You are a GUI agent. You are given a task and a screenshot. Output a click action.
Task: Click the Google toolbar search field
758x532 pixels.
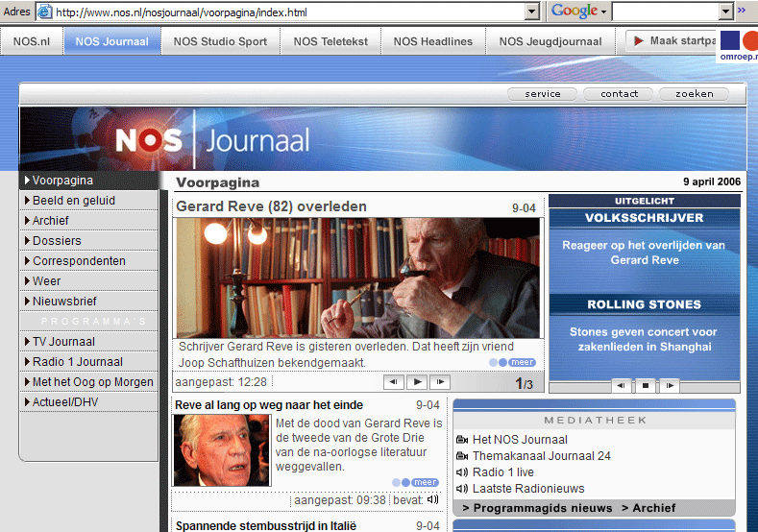click(x=665, y=12)
